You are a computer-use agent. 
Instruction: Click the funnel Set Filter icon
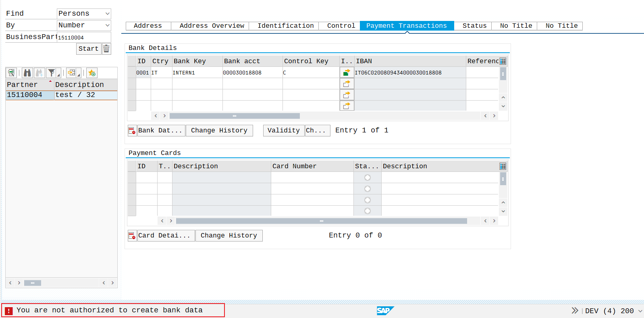coord(52,73)
